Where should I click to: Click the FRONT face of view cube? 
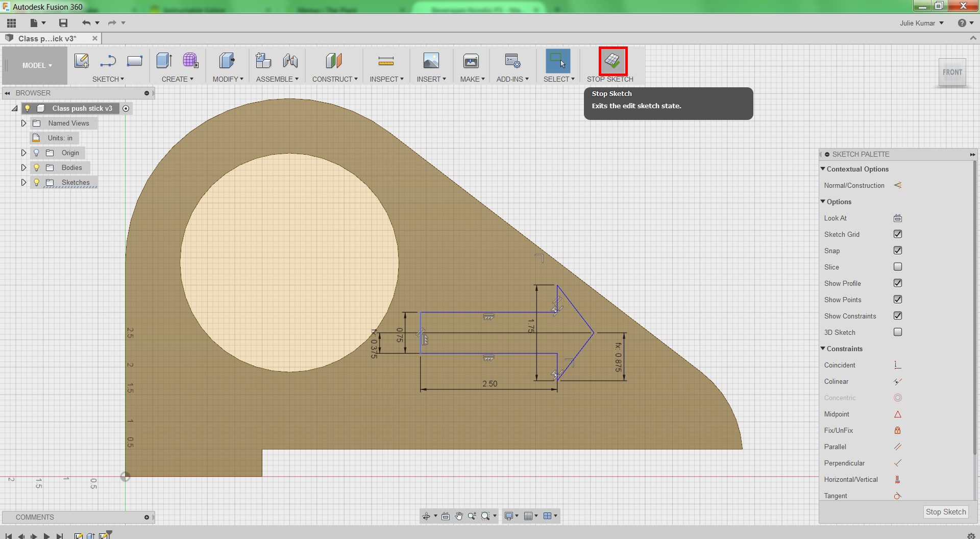(952, 72)
